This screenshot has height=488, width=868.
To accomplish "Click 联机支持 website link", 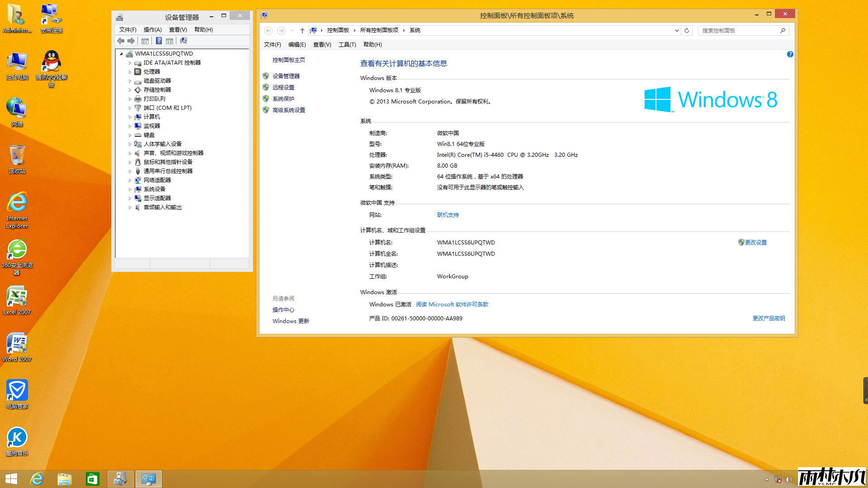I will point(448,215).
